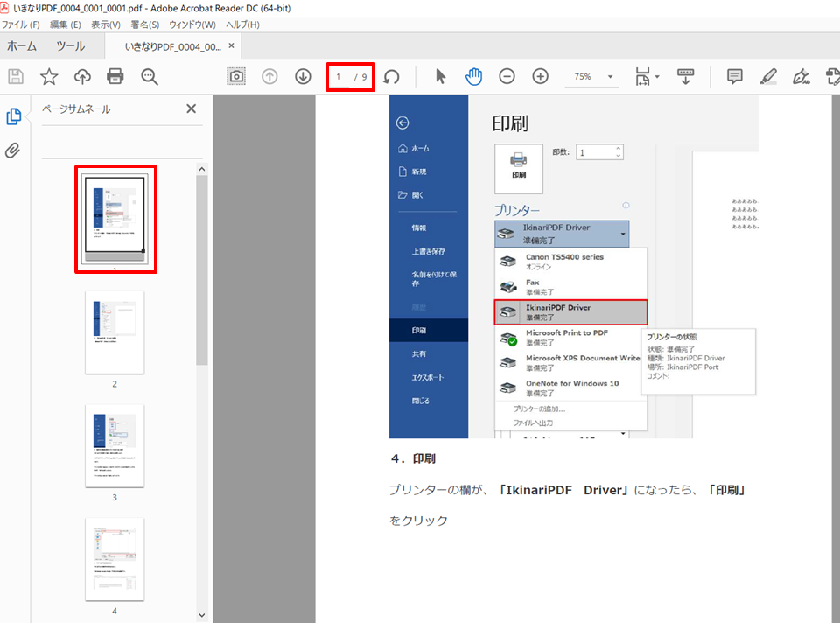
Task: Select the arrow selection tool
Action: tap(440, 77)
